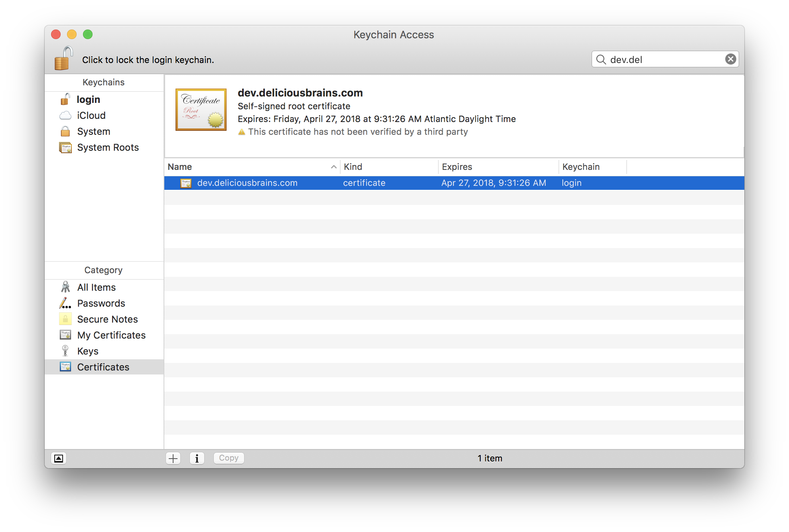
Task: Click the Secure Notes yellow note icon
Action: 65,319
